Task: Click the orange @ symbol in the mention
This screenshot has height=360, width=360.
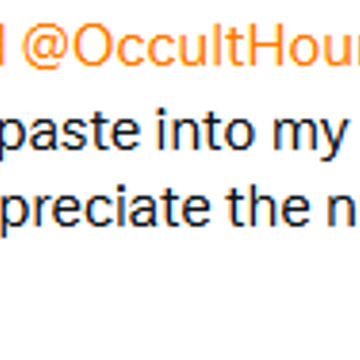Action: click(x=46, y=46)
